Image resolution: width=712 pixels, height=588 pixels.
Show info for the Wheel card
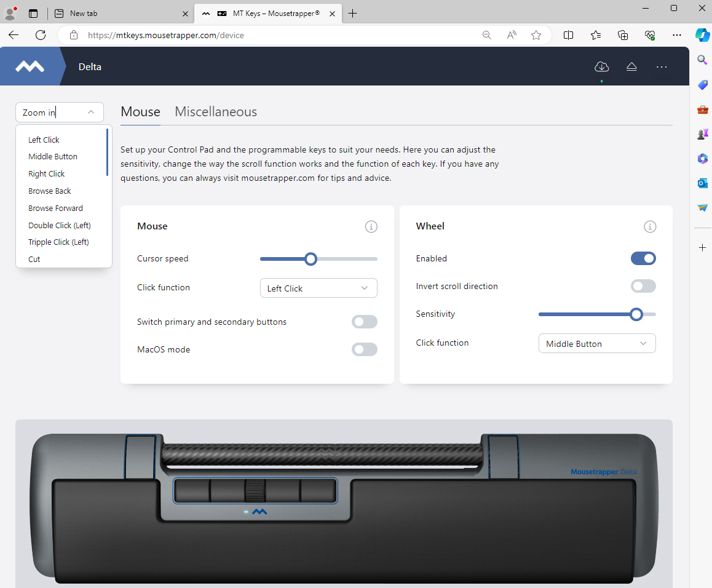coord(650,226)
